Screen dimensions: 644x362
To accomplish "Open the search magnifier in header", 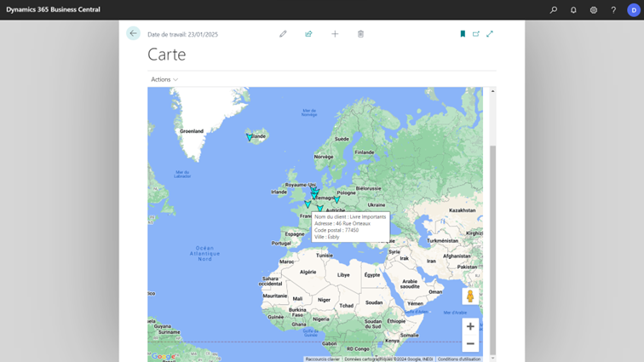I will click(554, 10).
